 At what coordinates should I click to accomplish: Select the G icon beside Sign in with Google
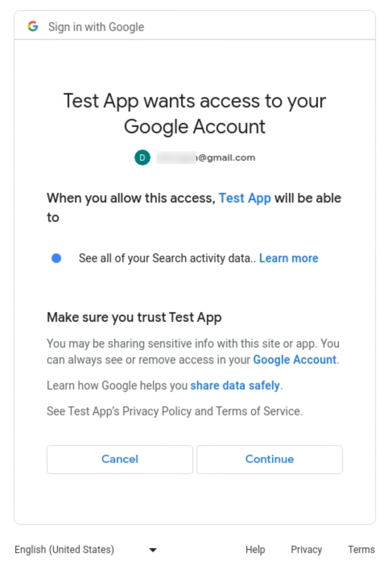click(x=34, y=26)
